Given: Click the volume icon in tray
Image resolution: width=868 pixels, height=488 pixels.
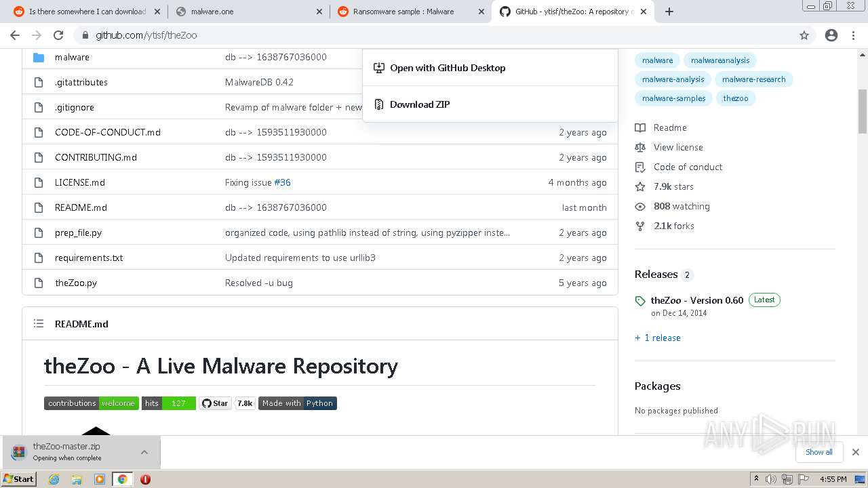Looking at the screenshot, I should [771, 479].
